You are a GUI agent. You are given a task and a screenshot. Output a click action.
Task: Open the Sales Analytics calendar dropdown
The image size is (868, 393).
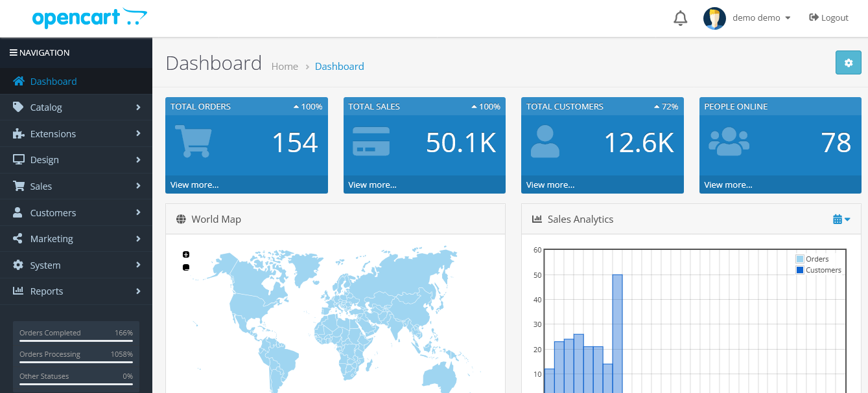841,219
